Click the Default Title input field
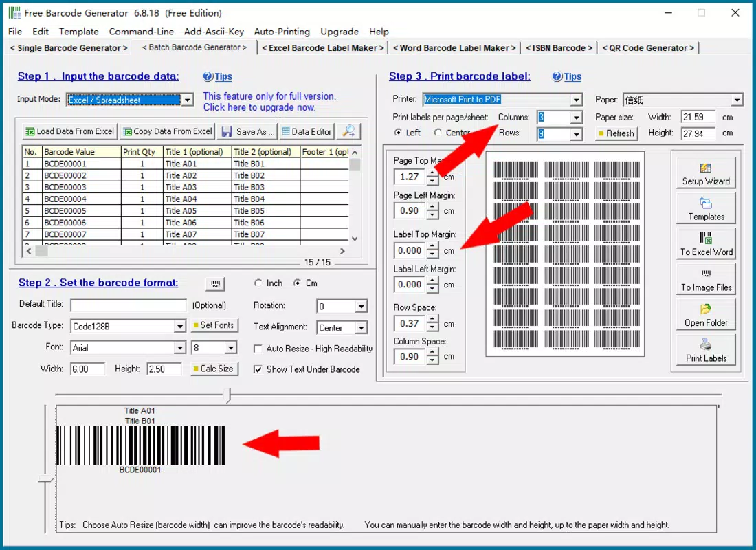The width and height of the screenshot is (756, 550). coord(129,305)
